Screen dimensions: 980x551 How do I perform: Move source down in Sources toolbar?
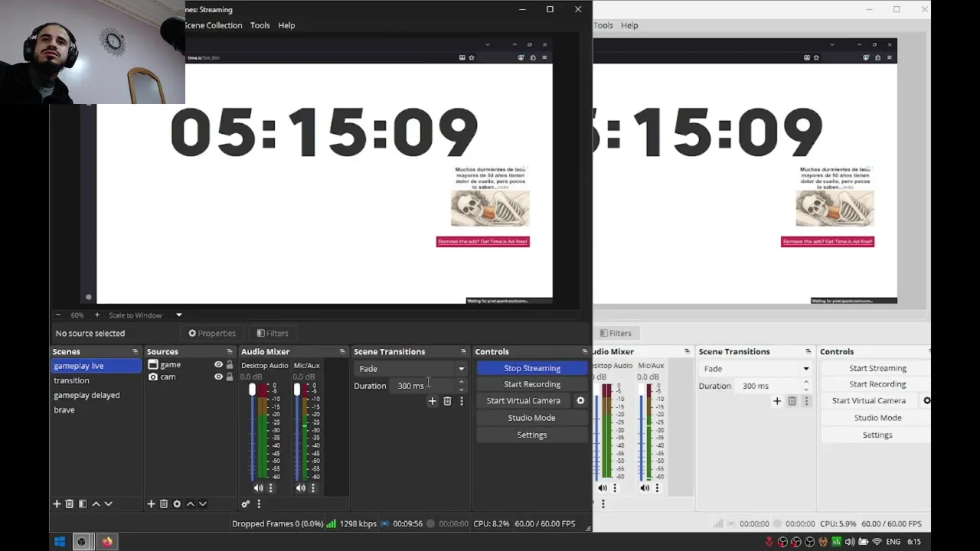pyautogui.click(x=203, y=504)
